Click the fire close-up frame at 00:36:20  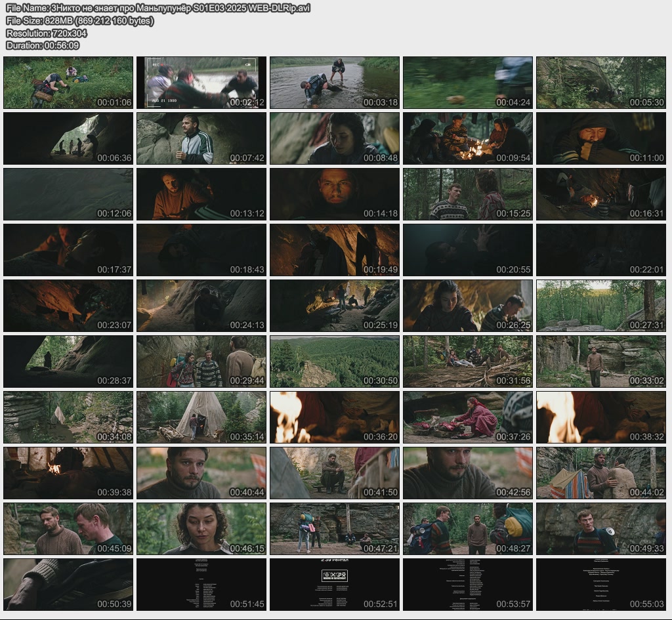pos(335,417)
